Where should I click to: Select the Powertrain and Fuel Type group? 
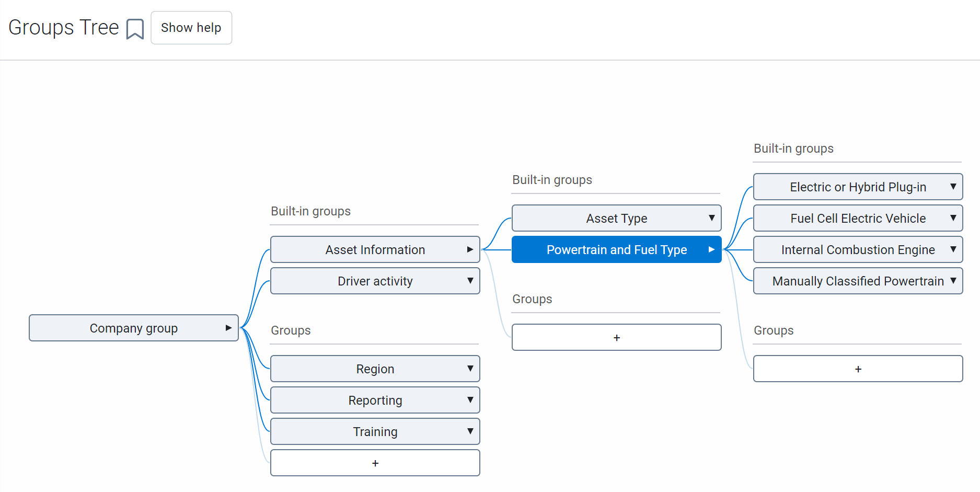tap(617, 249)
